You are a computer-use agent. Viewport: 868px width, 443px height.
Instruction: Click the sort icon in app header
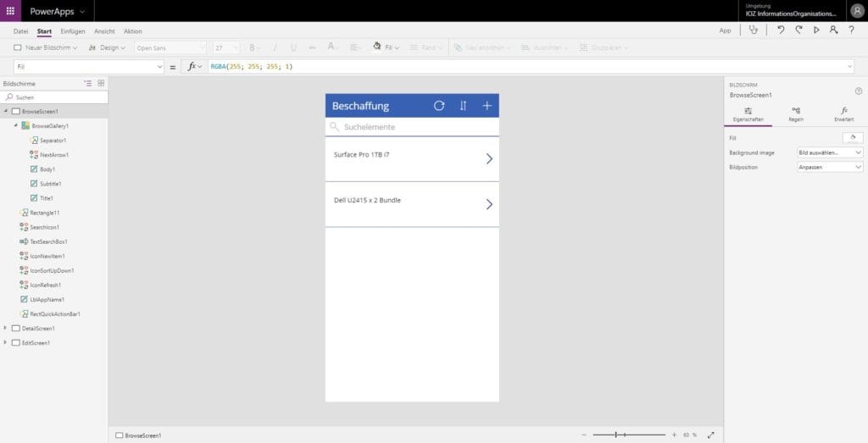point(463,106)
